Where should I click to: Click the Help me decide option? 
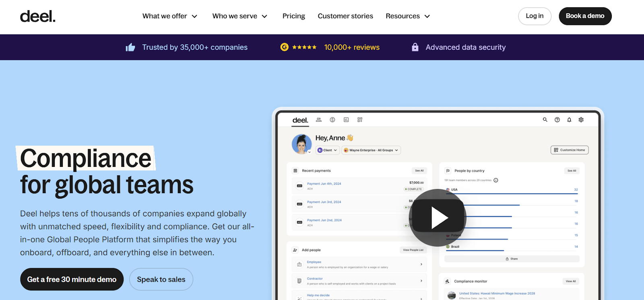pos(318,295)
